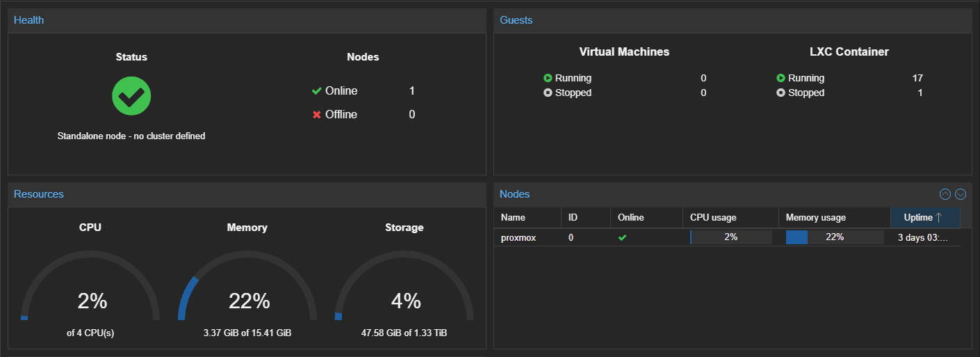Click the 'of 4 CPU(s)' label
The width and height of the screenshot is (980, 357).
click(90, 333)
